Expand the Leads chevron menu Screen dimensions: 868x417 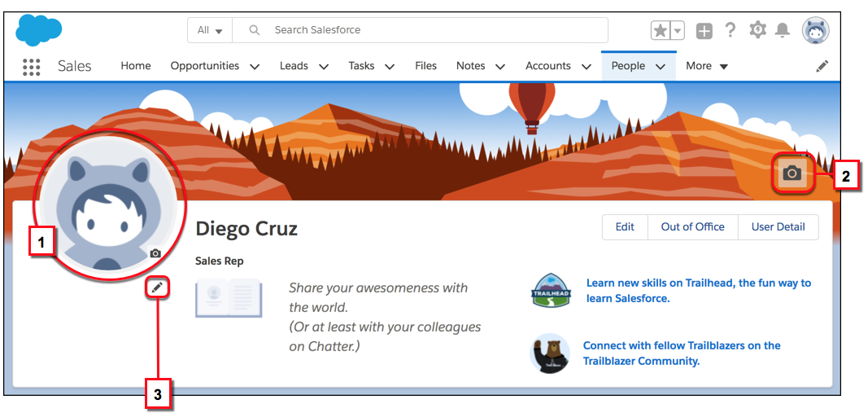pyautogui.click(x=324, y=67)
